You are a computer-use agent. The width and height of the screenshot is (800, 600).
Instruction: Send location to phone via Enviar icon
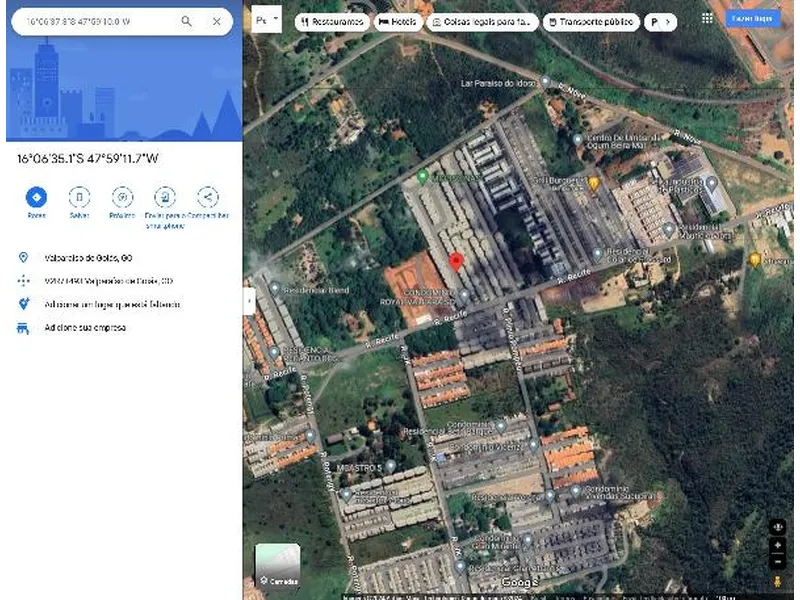163,197
